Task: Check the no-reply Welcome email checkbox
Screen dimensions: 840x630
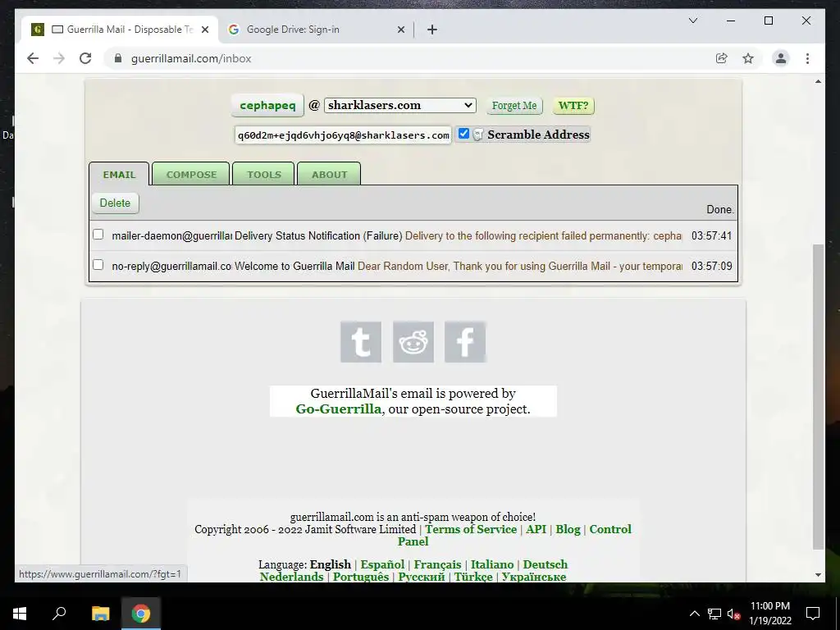Action: coord(98,265)
